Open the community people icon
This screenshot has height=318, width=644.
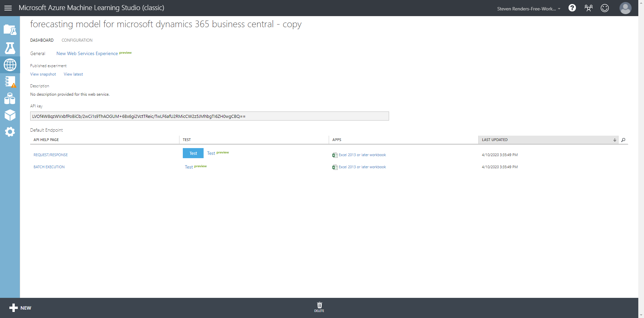(x=589, y=8)
